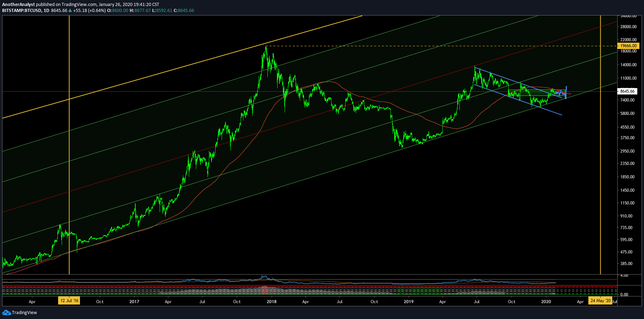Click the H:8677.67 high value
Viewport: 644px width, 319px height.
point(140,11)
